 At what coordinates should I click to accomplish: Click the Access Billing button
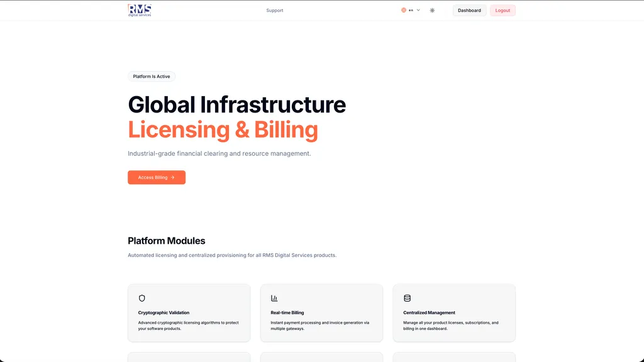(x=157, y=177)
